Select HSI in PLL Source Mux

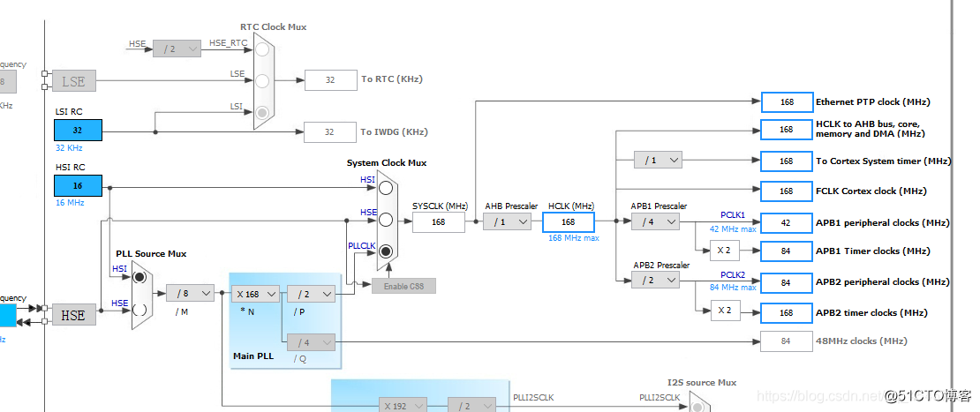[139, 277]
